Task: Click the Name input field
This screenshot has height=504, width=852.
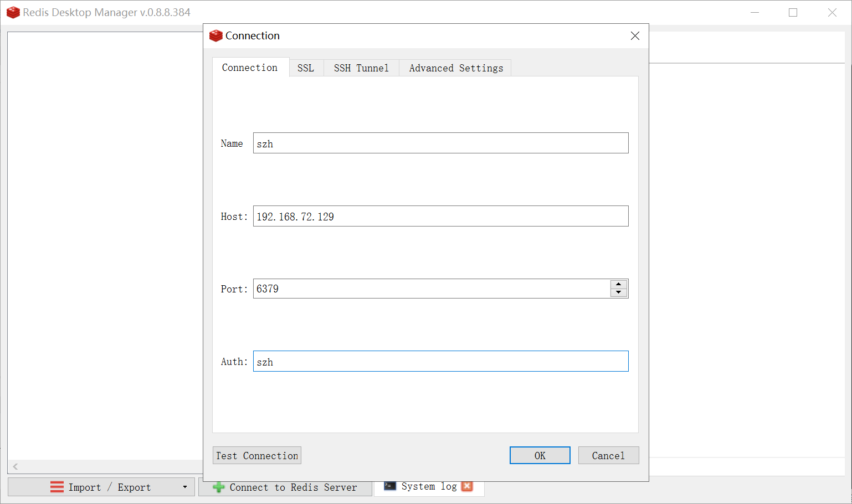Action: coord(441,143)
